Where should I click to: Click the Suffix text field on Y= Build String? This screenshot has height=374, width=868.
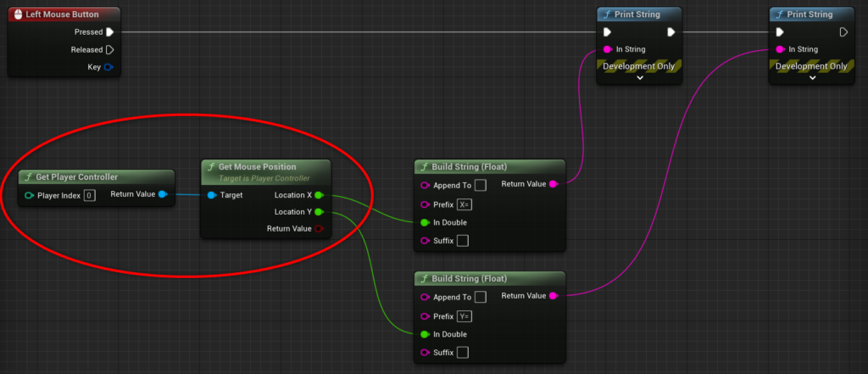[x=463, y=353]
